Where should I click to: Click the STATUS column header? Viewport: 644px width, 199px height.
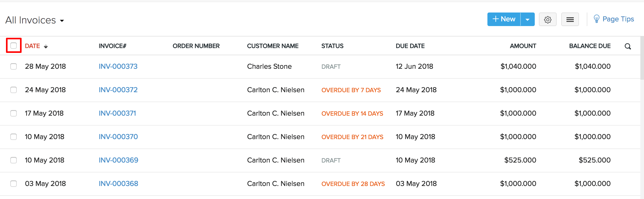tap(332, 46)
